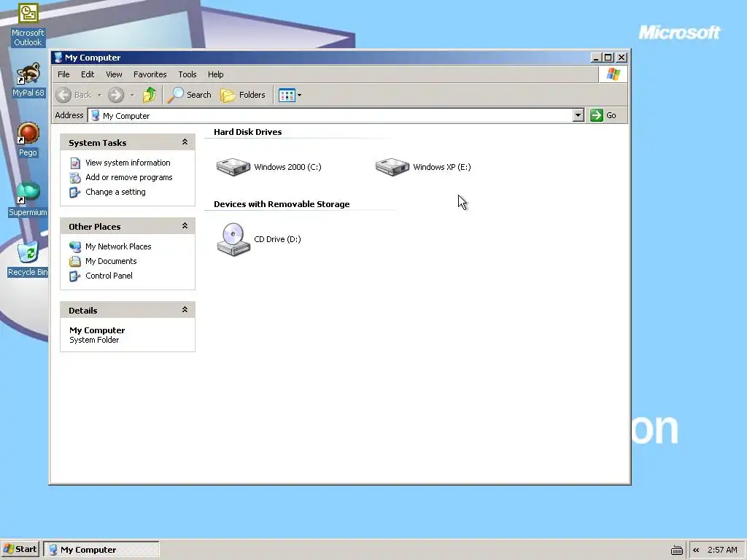Collapse the Details panel
Screen dimensions: 747x560
click(185, 309)
